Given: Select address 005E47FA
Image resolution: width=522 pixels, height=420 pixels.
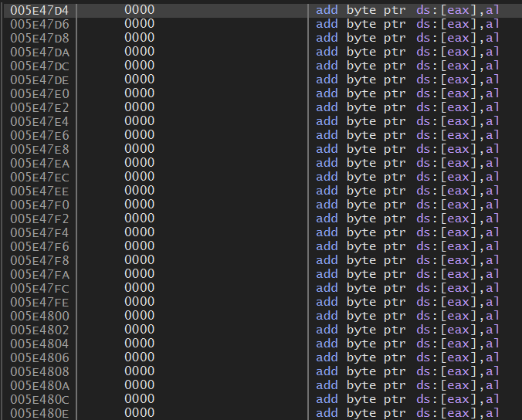Looking at the screenshot, I should pos(39,275).
